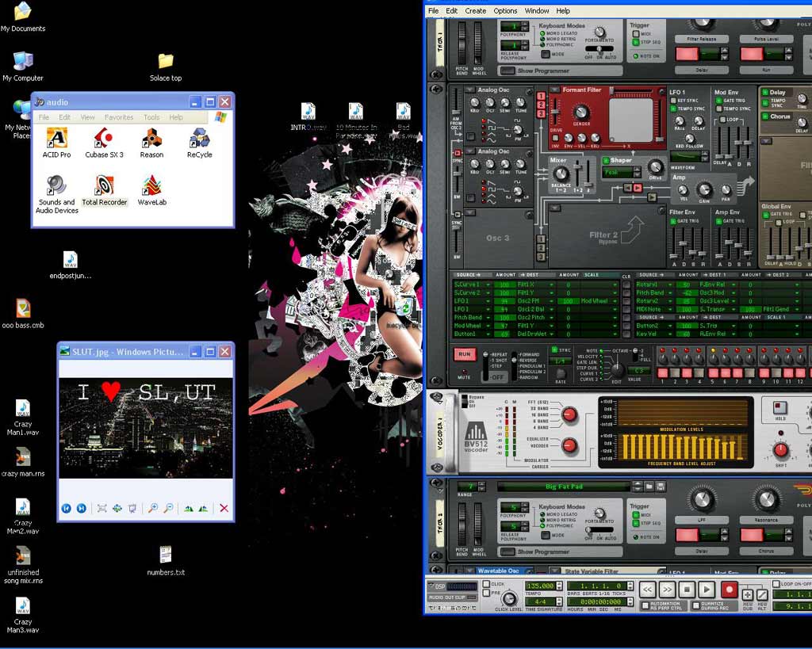Select the Total Recorder shortcut
The width and height of the screenshot is (812, 649).
click(104, 191)
